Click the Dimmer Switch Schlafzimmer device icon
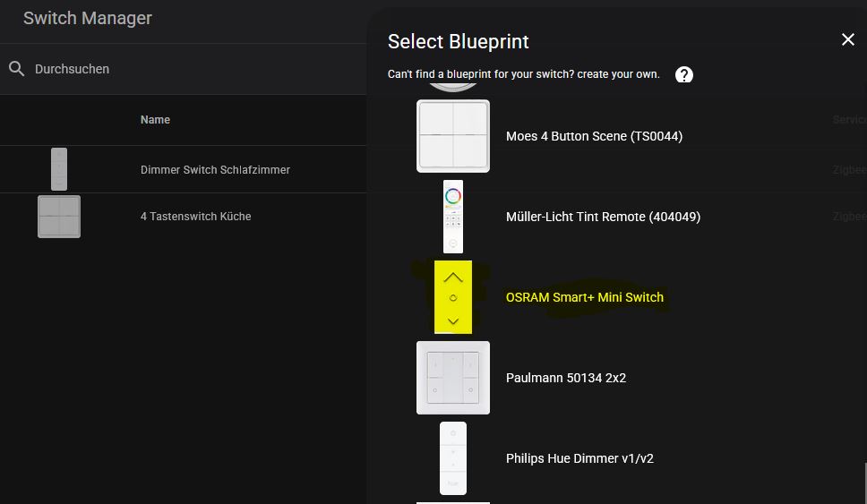 (59, 169)
